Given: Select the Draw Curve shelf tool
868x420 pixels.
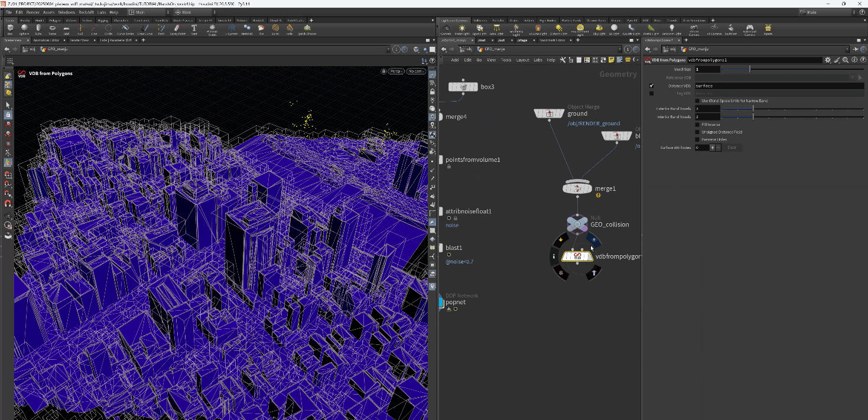Looking at the screenshot, I should coord(145,28).
